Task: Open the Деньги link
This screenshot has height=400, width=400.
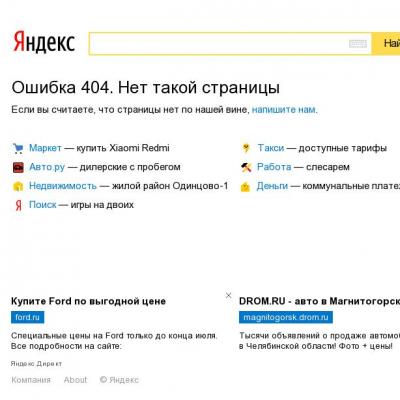Action: (272, 186)
